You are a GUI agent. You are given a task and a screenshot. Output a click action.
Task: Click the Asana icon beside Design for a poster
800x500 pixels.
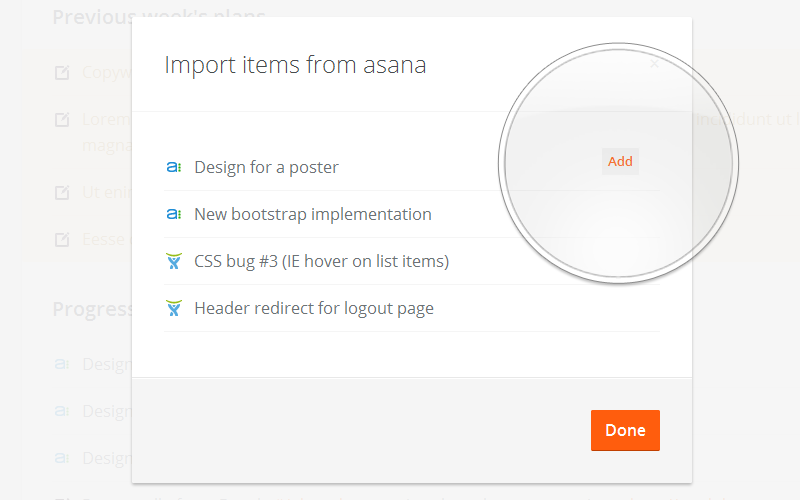[174, 167]
